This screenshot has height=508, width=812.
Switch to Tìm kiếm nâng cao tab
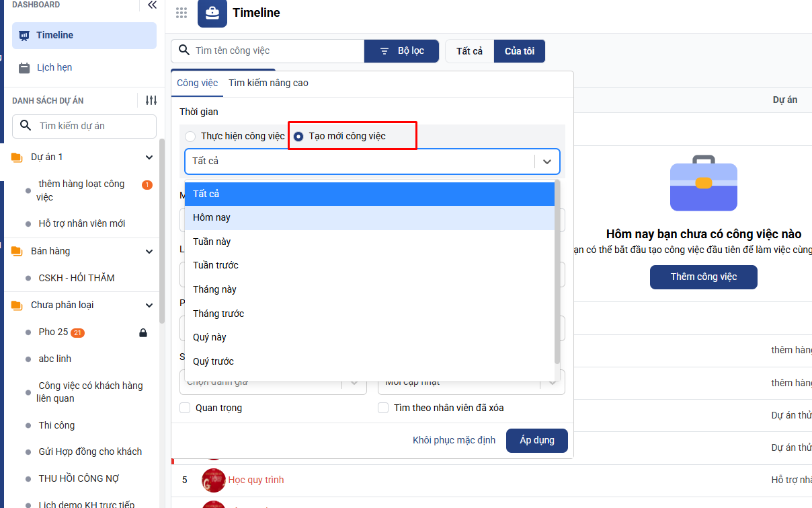point(268,83)
